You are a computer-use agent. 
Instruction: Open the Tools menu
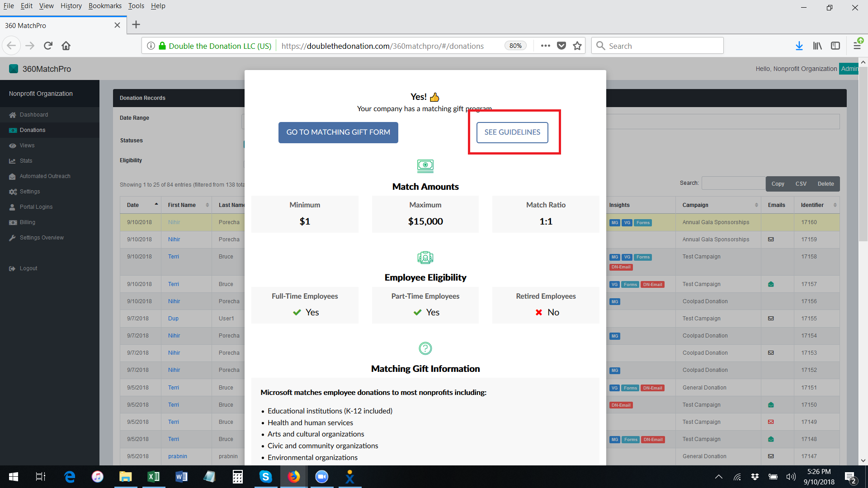click(x=136, y=6)
